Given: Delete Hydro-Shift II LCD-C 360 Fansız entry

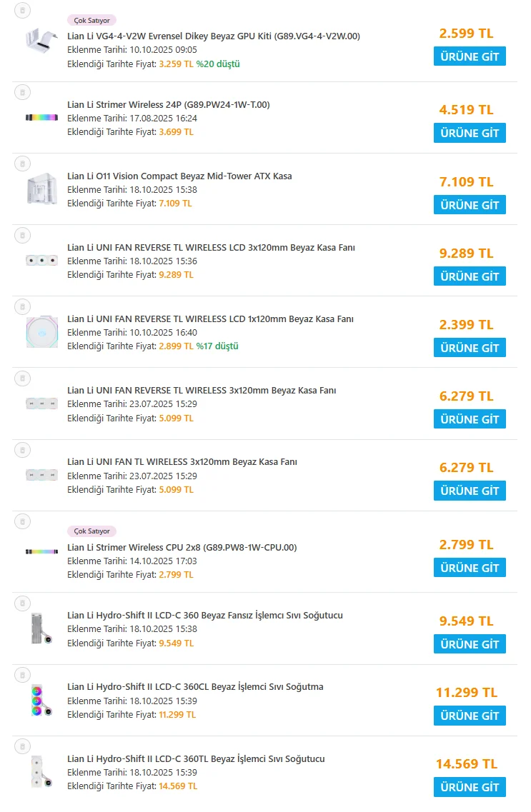Looking at the screenshot, I should tap(22, 603).
